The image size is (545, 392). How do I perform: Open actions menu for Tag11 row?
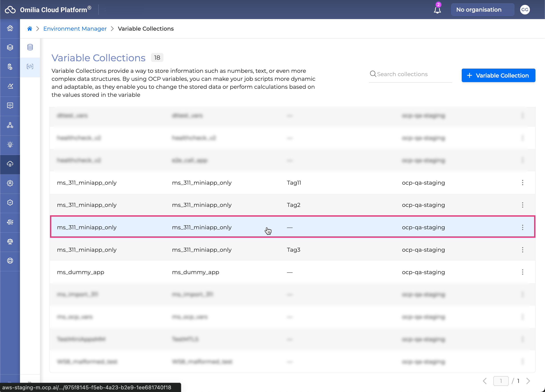click(522, 182)
